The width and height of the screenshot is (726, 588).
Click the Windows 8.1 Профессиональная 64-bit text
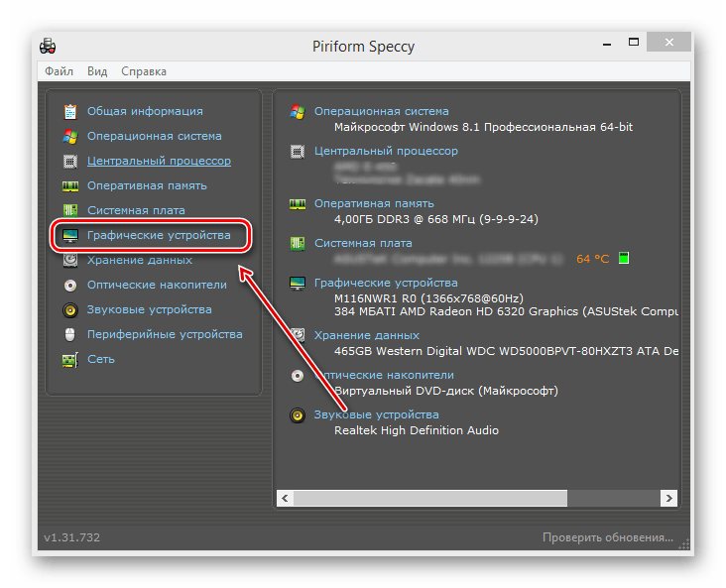click(483, 127)
